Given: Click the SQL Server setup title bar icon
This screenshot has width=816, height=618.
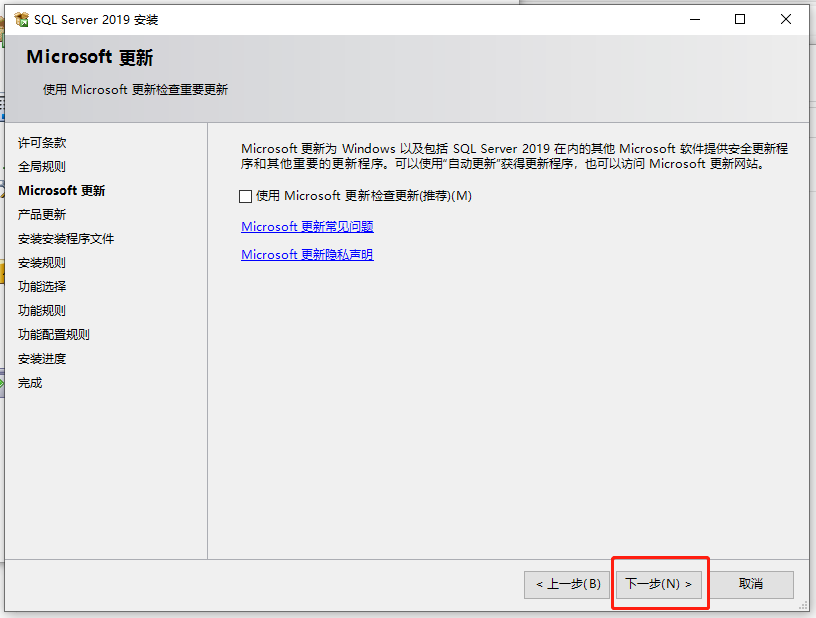Looking at the screenshot, I should 21,20.
